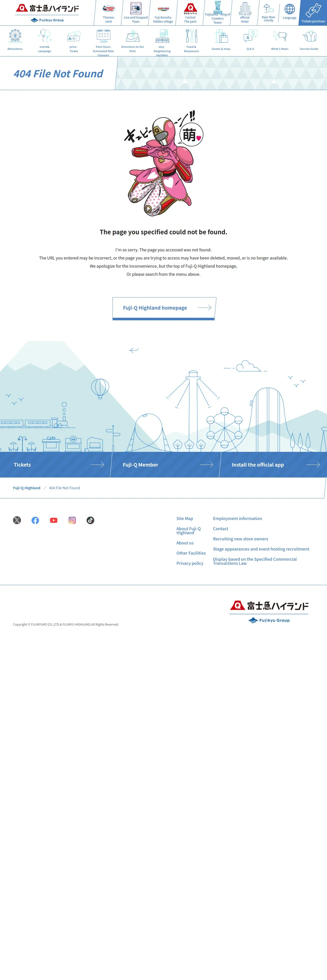Click the Fuji-Q Highland top-left logo
The image size is (327, 980).
pos(48,8)
